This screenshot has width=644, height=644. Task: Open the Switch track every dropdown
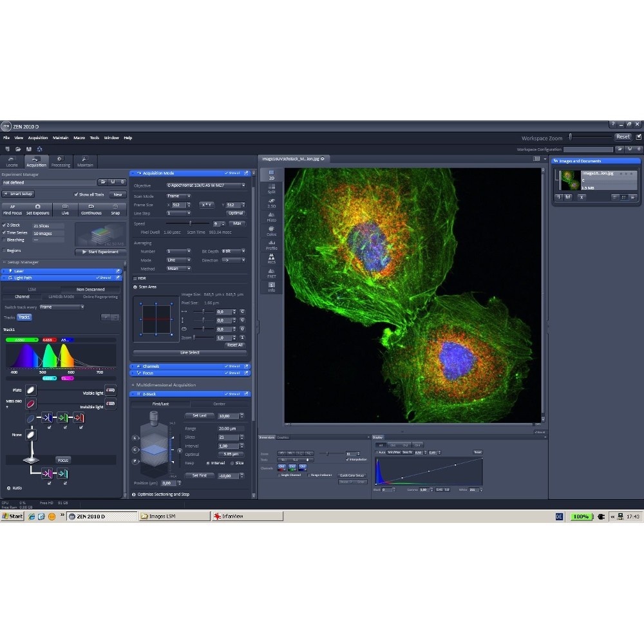[62, 307]
